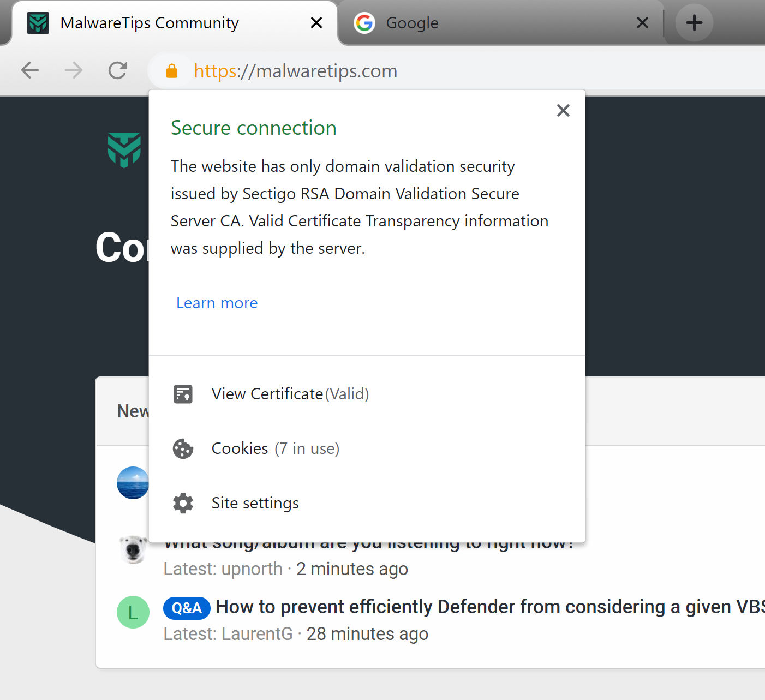Image resolution: width=765 pixels, height=700 pixels.
Task: Open View Certificate (Valid) entry
Action: (290, 394)
